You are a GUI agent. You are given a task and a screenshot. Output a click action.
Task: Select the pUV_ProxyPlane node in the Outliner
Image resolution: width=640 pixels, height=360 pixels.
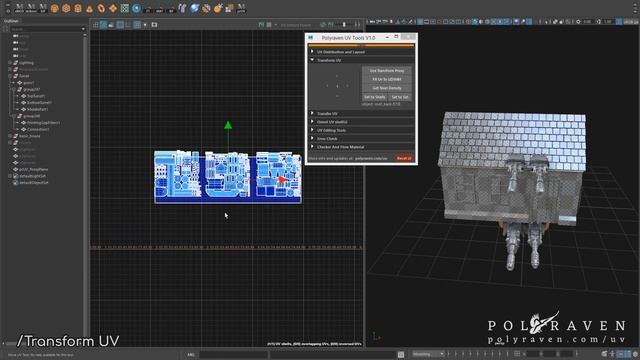[x=33, y=169]
